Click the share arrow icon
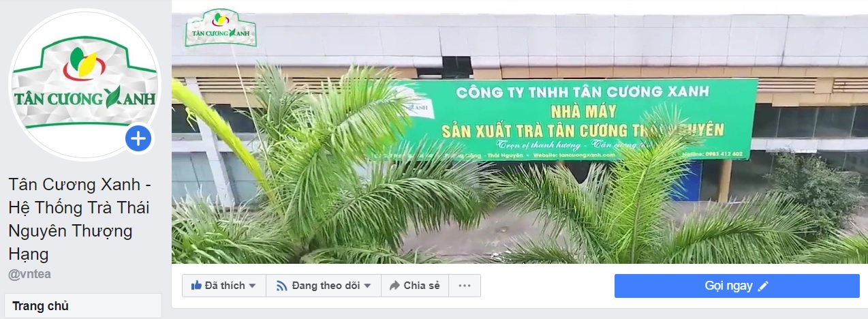The width and height of the screenshot is (868, 319). 394,286
